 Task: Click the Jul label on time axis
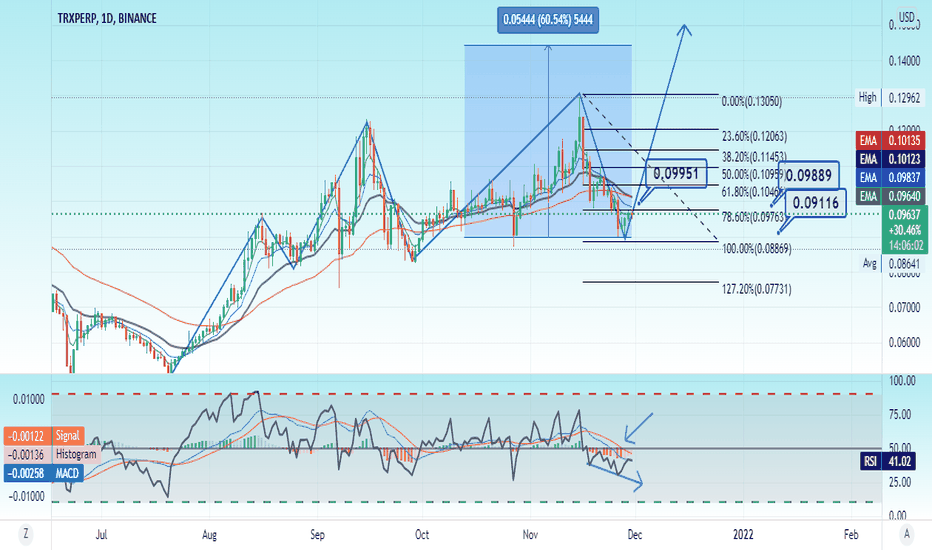pyautogui.click(x=102, y=535)
